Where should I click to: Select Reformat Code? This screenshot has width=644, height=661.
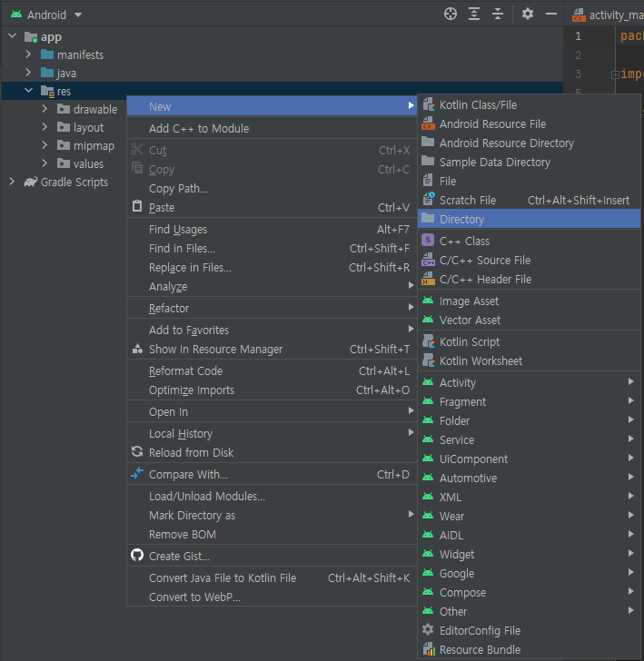272,370
